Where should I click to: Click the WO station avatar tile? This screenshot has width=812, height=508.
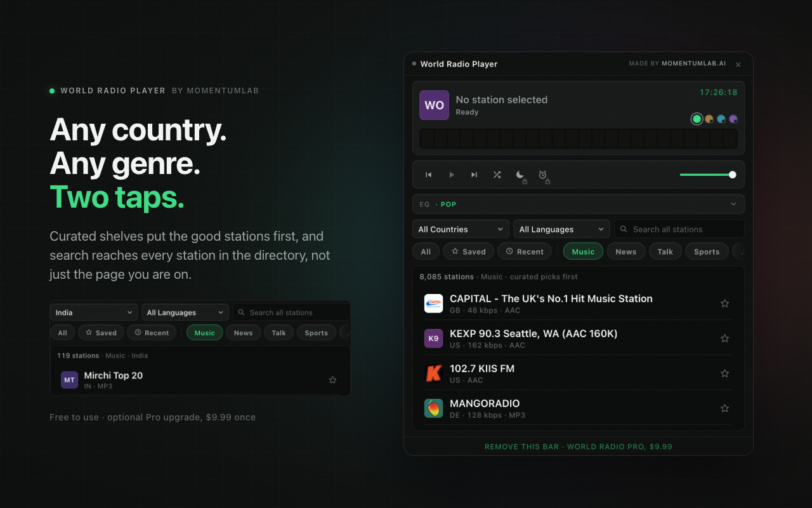(434, 105)
